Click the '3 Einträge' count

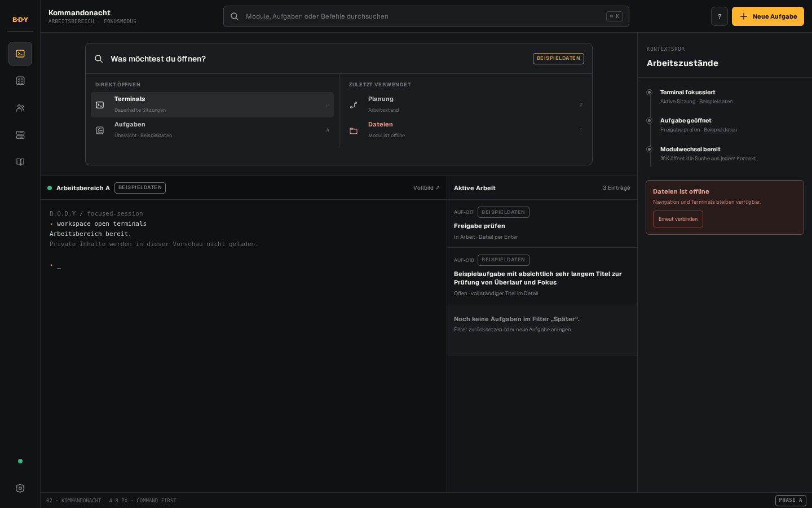pyautogui.click(x=616, y=188)
